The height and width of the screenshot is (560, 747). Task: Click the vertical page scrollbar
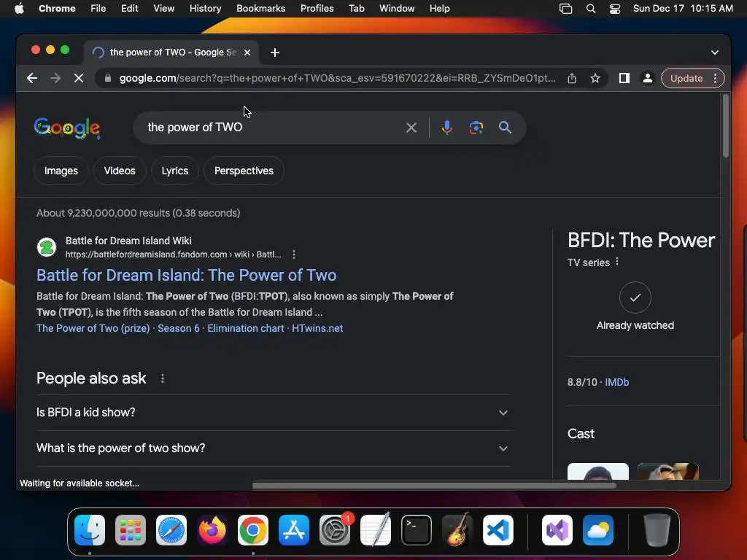[726, 126]
